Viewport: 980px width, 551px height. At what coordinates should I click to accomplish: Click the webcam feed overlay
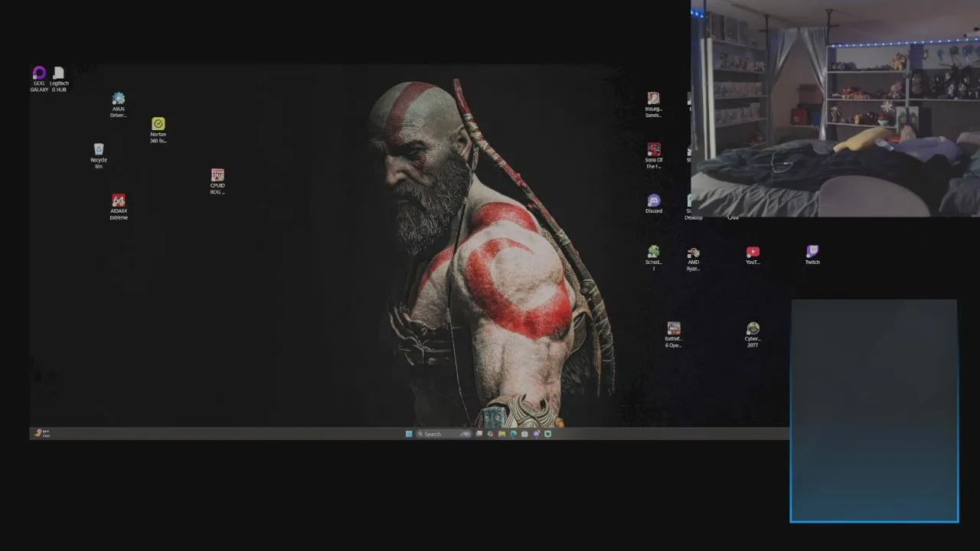[x=835, y=109]
